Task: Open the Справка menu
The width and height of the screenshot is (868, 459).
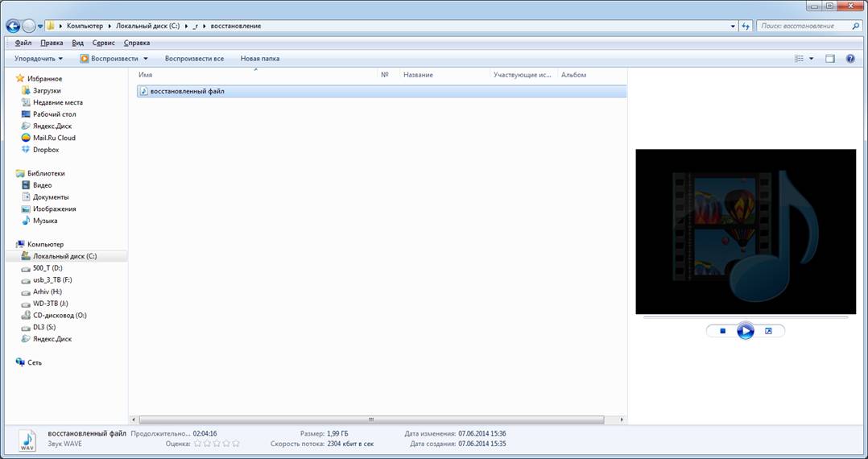Action: [137, 43]
